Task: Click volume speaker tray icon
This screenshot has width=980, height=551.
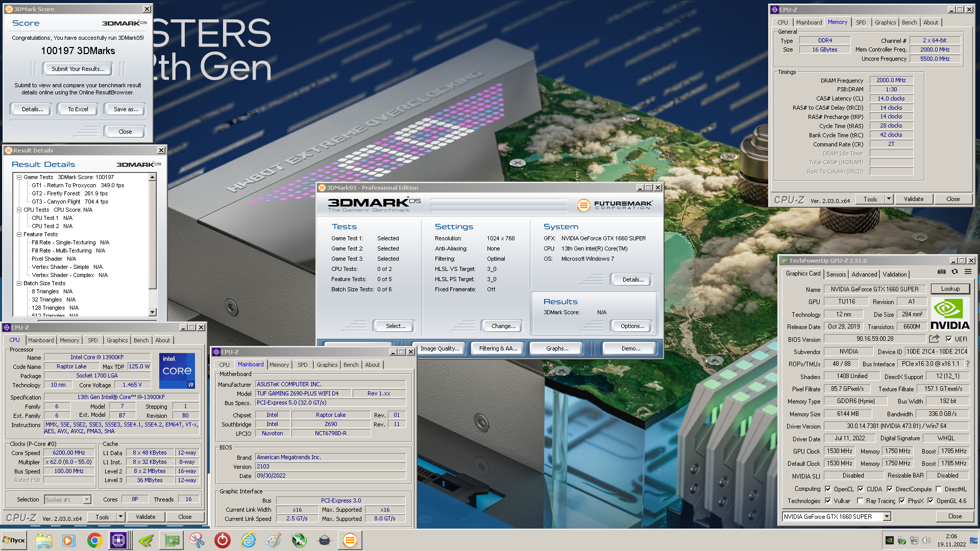Action: coord(926,540)
